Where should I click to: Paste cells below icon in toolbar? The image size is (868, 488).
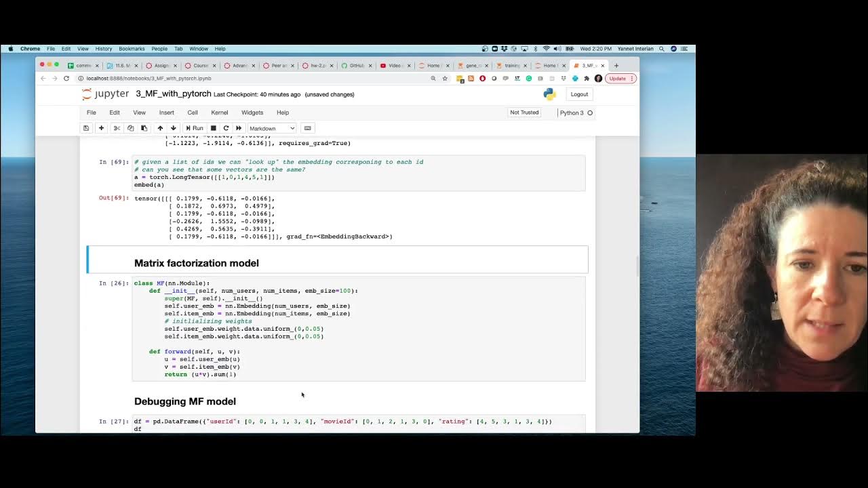[x=144, y=128]
